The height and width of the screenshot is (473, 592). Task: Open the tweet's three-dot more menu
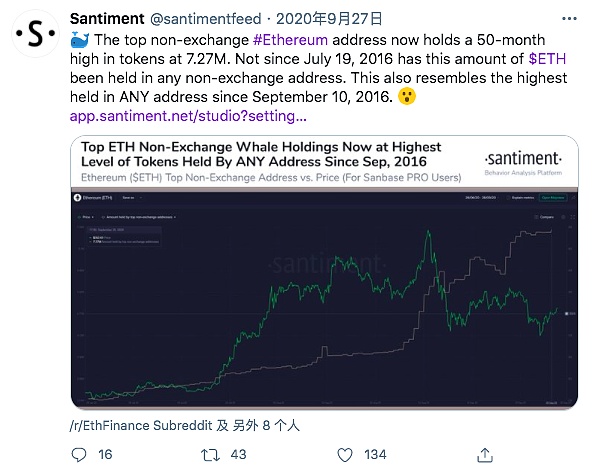[x=569, y=18]
